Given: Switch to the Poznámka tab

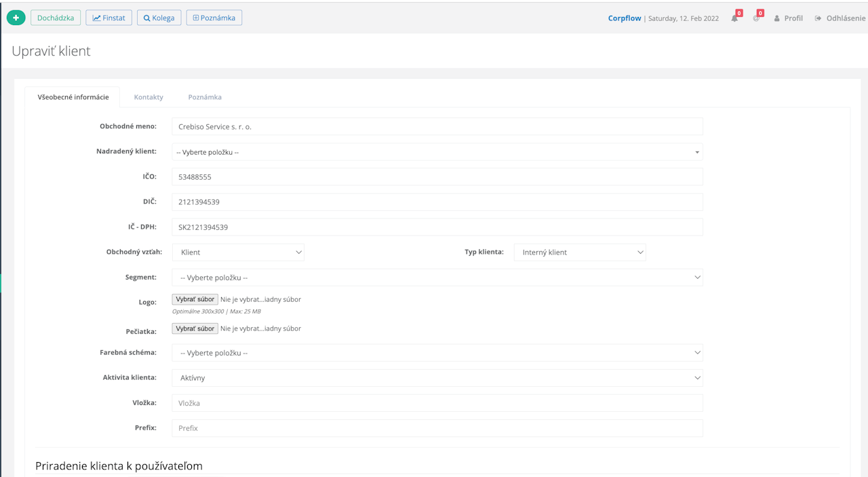Looking at the screenshot, I should pyautogui.click(x=205, y=97).
